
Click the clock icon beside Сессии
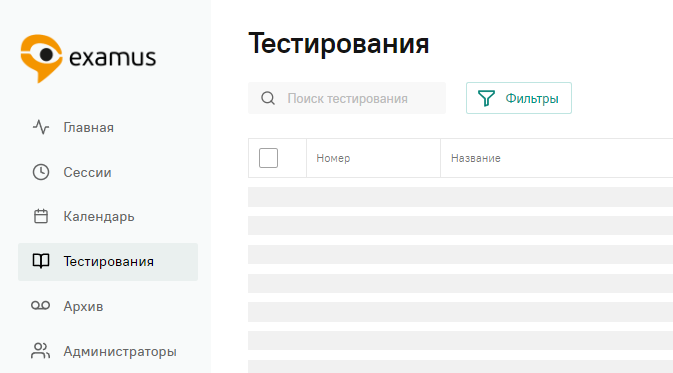[41, 172]
